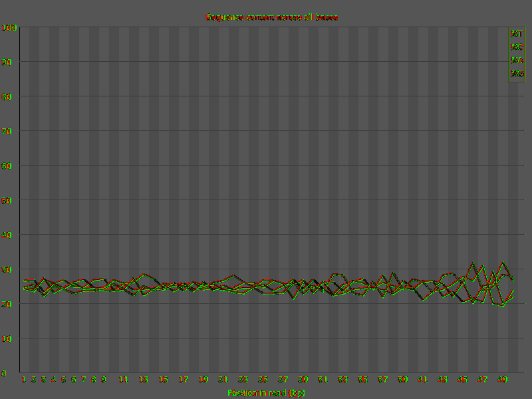Click position 27 on the x-axis
The width and height of the screenshot is (532, 399).
tap(283, 380)
